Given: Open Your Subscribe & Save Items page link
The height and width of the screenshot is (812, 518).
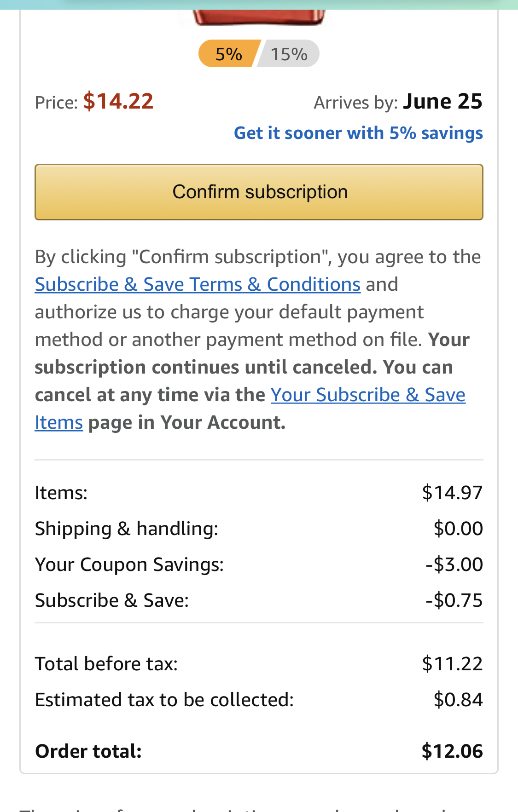Looking at the screenshot, I should [367, 395].
